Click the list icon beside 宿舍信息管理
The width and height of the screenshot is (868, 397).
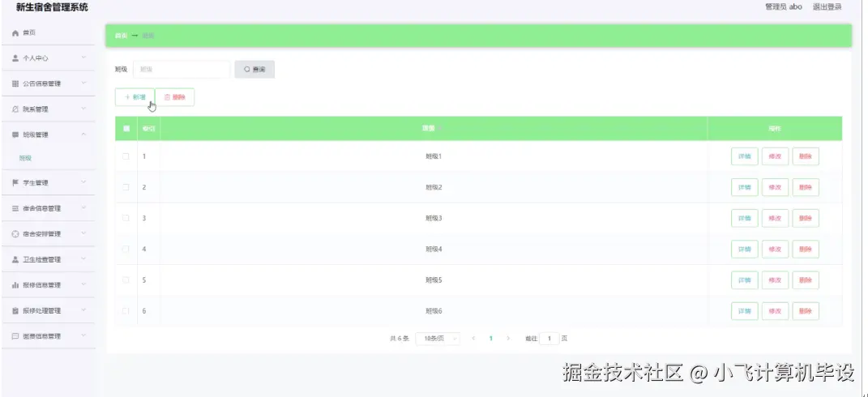point(15,208)
